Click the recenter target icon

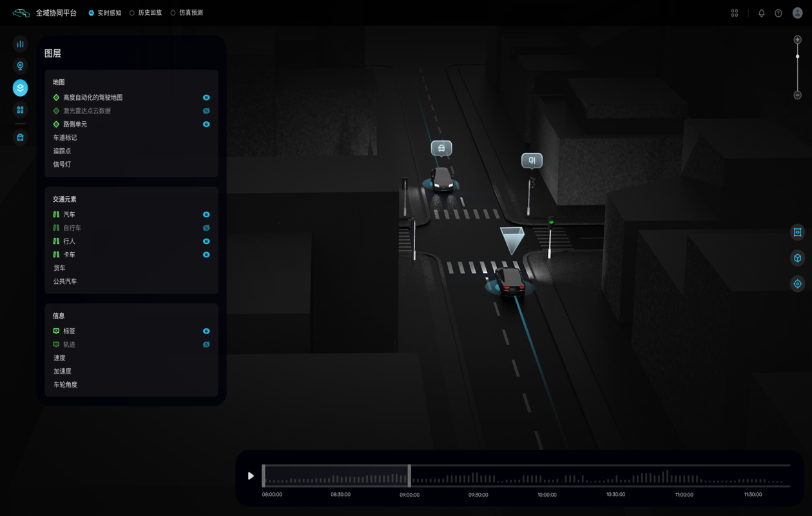(797, 284)
